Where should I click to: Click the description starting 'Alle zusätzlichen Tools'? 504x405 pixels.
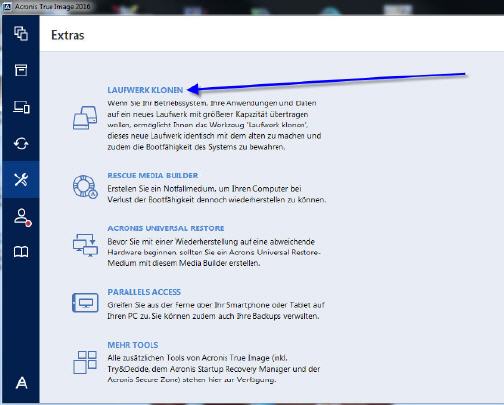[x=213, y=369]
